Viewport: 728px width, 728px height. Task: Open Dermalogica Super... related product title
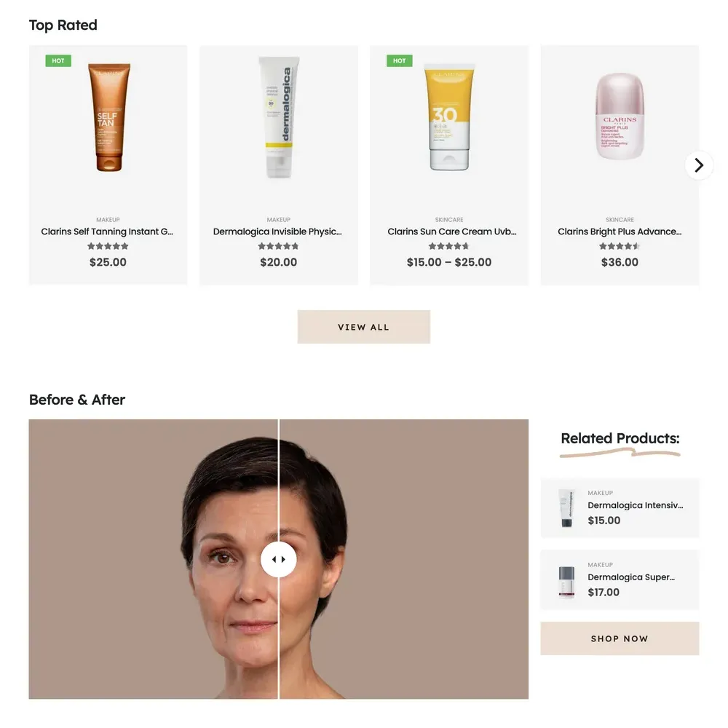[631, 577]
